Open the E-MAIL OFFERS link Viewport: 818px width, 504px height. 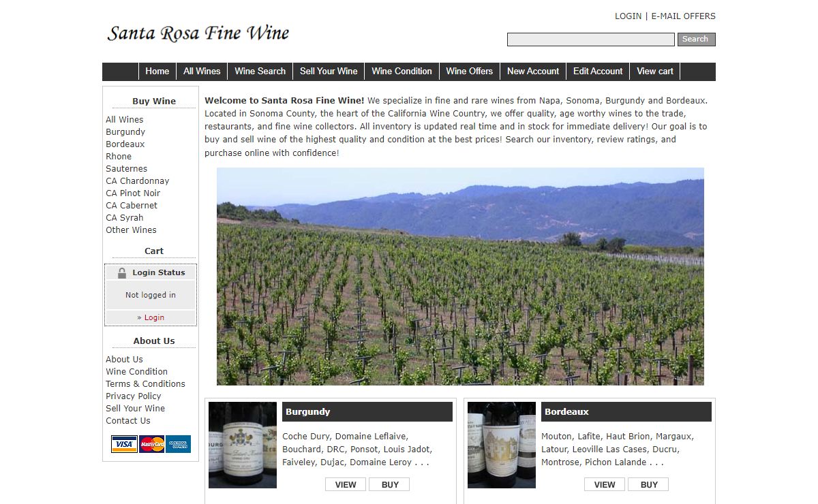[x=683, y=16]
